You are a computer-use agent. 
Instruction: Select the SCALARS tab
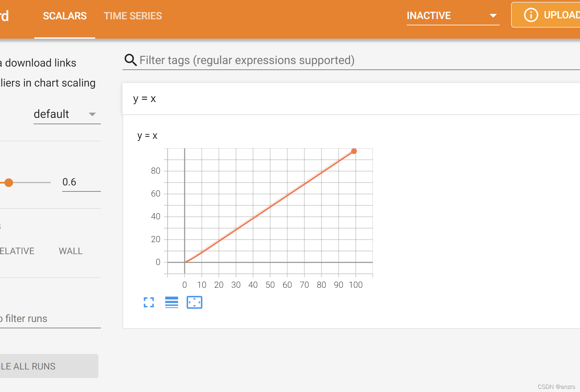point(65,16)
